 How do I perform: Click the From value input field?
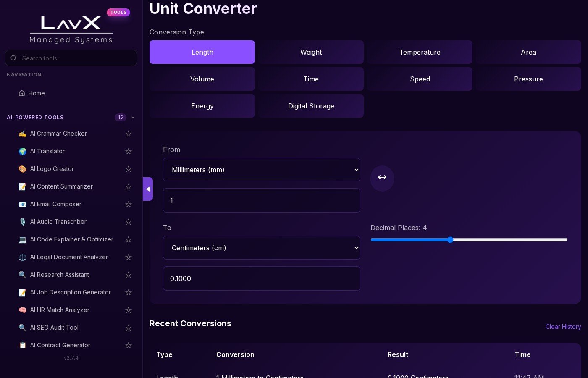pos(261,200)
